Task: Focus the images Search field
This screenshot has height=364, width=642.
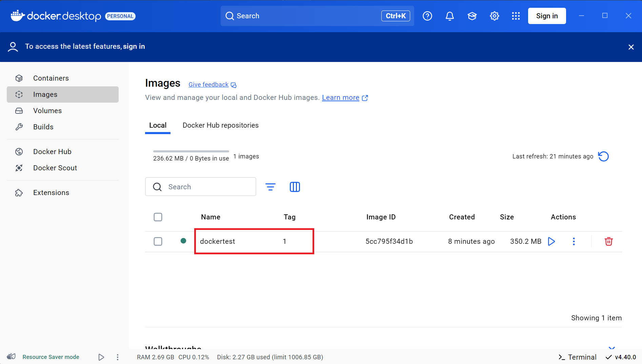Action: click(x=201, y=187)
